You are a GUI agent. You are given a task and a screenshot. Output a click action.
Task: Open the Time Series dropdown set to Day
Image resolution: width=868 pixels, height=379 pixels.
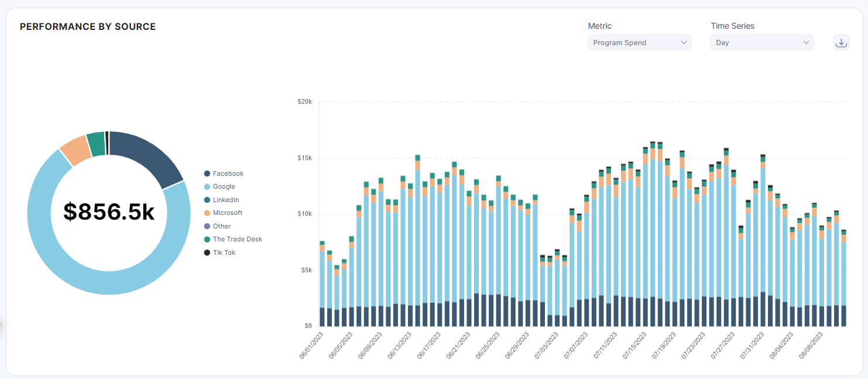click(x=761, y=43)
